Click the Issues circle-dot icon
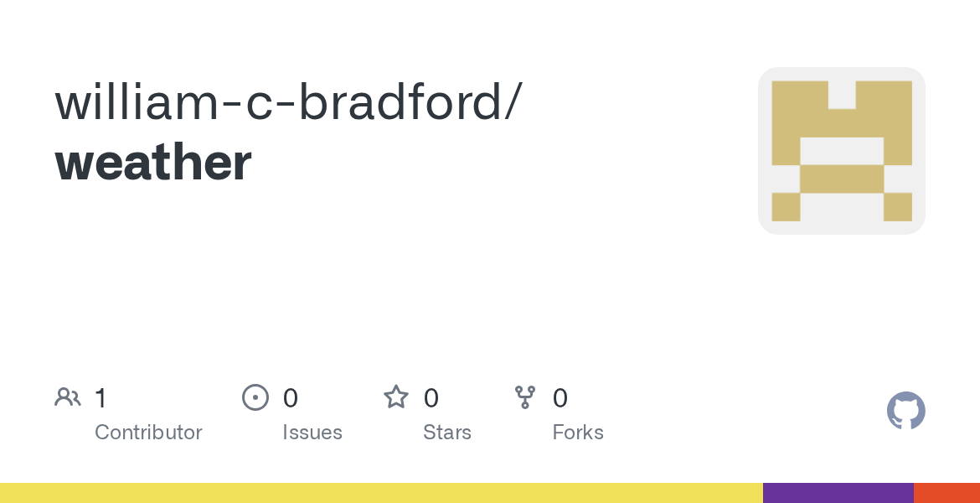This screenshot has width=980, height=503. pos(255,397)
